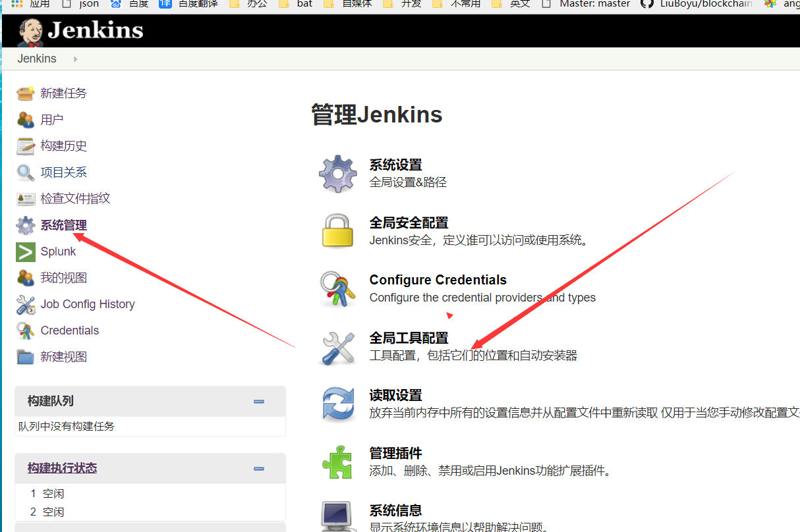Collapse the 构建执行状态 panel
Viewport: 800px width, 532px height.
point(259,469)
